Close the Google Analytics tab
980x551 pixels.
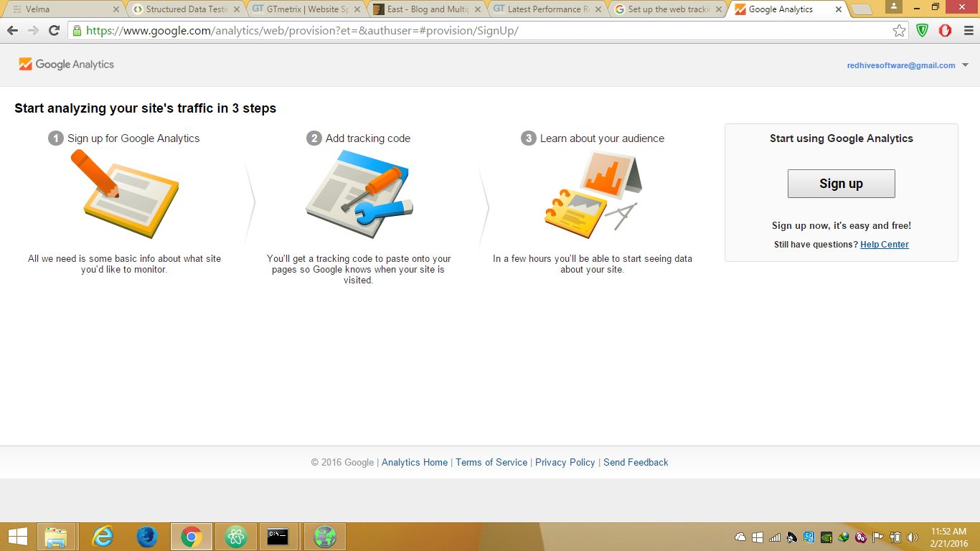pyautogui.click(x=838, y=9)
